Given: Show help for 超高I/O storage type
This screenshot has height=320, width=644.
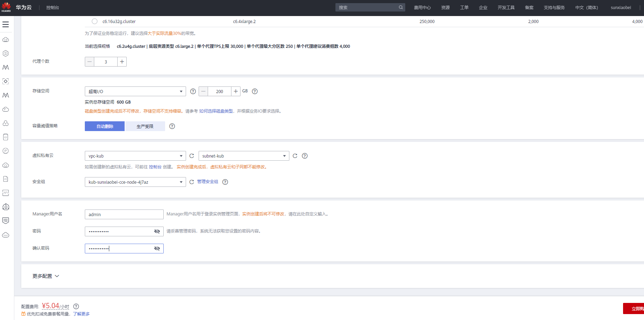Looking at the screenshot, I should click(193, 91).
